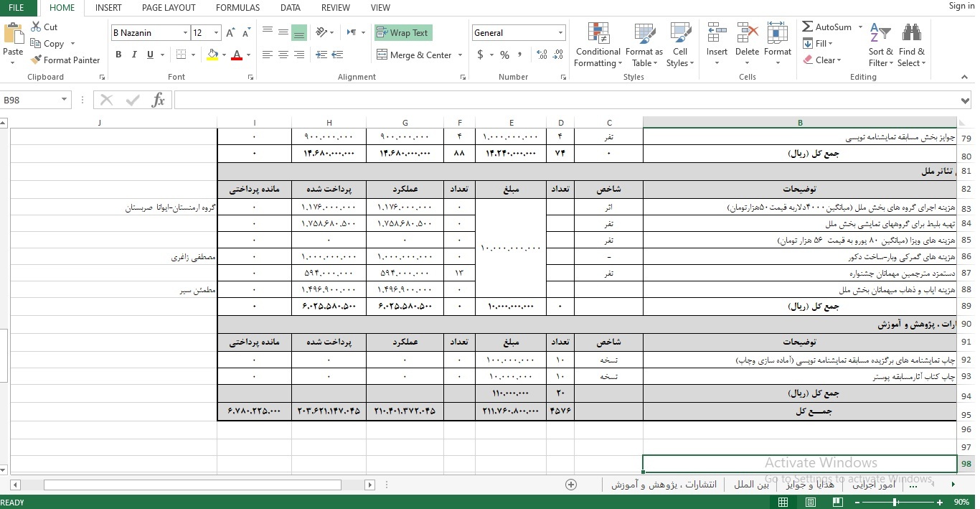Click the Conditional Formatting icon
The height and width of the screenshot is (509, 980).
point(598,34)
